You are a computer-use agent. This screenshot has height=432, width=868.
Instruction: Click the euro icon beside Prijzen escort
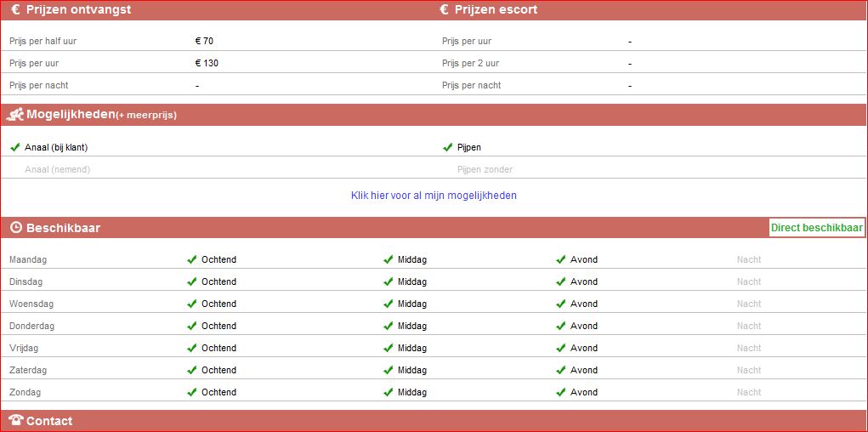coord(444,9)
